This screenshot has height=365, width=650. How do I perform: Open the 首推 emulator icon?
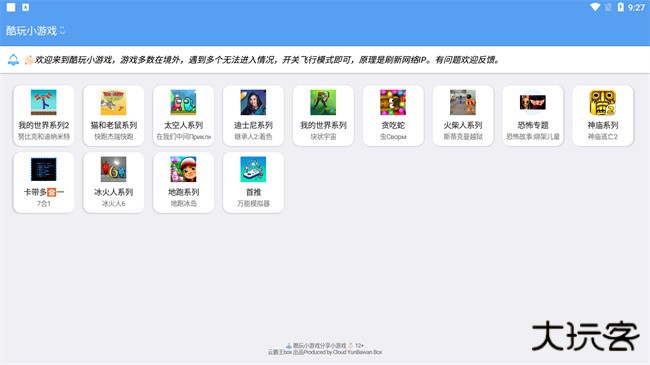pos(253,169)
